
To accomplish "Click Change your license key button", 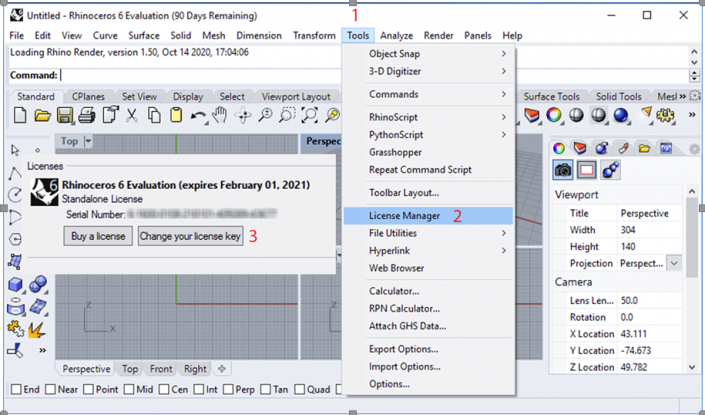I will click(190, 236).
